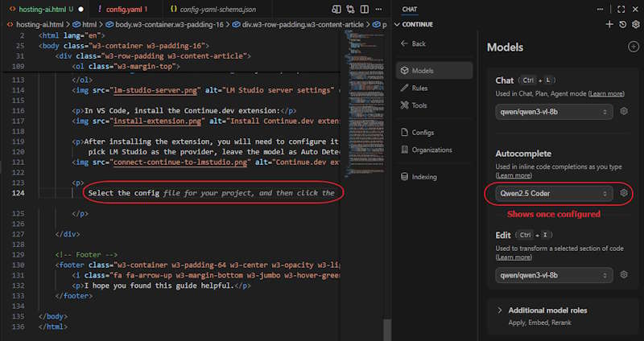Screen dimensions: 644x341
Task: Maximize the chat panel size
Action: point(621,9)
